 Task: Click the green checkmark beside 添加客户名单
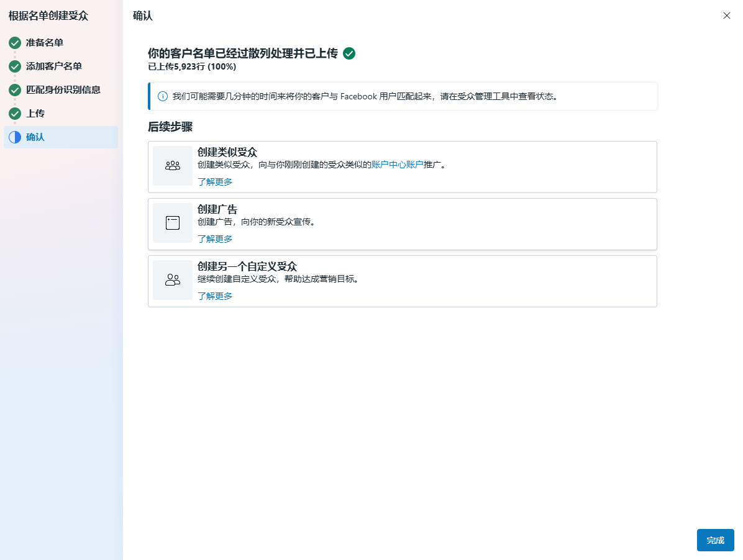pos(15,66)
